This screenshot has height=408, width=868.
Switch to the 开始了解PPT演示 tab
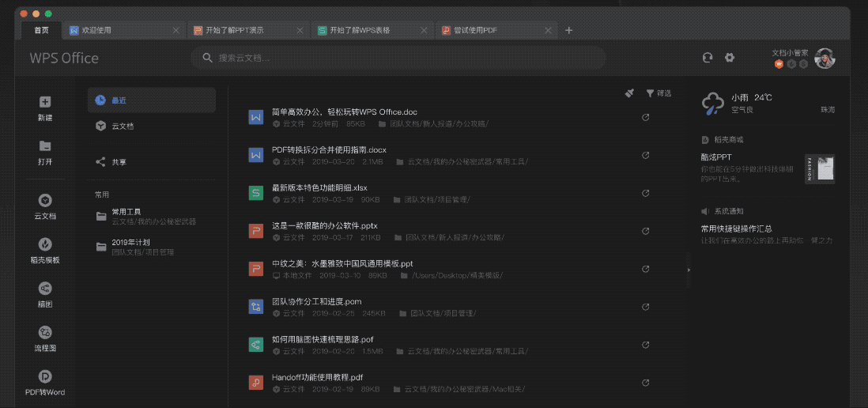247,31
